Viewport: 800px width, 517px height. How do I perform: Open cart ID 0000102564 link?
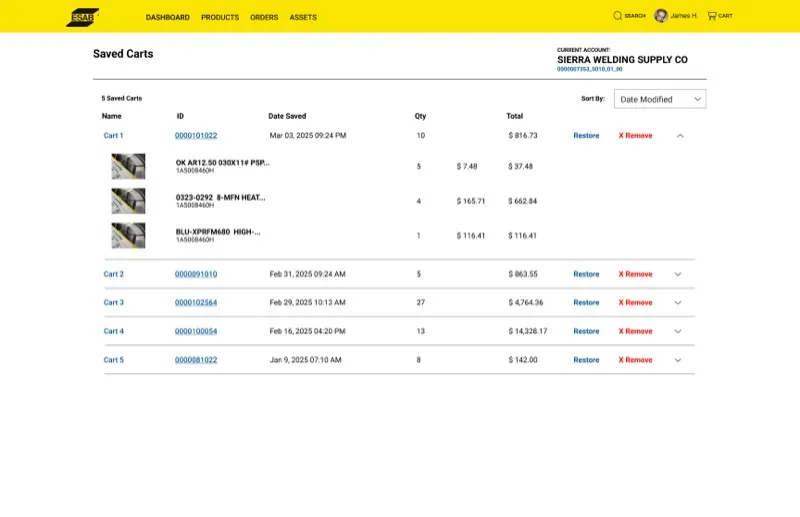pos(196,302)
